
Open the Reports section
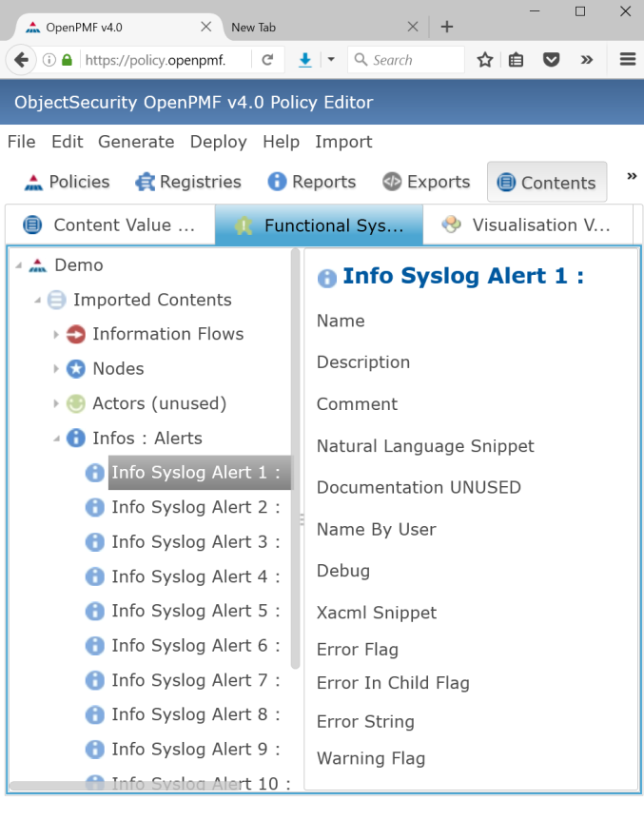[312, 182]
